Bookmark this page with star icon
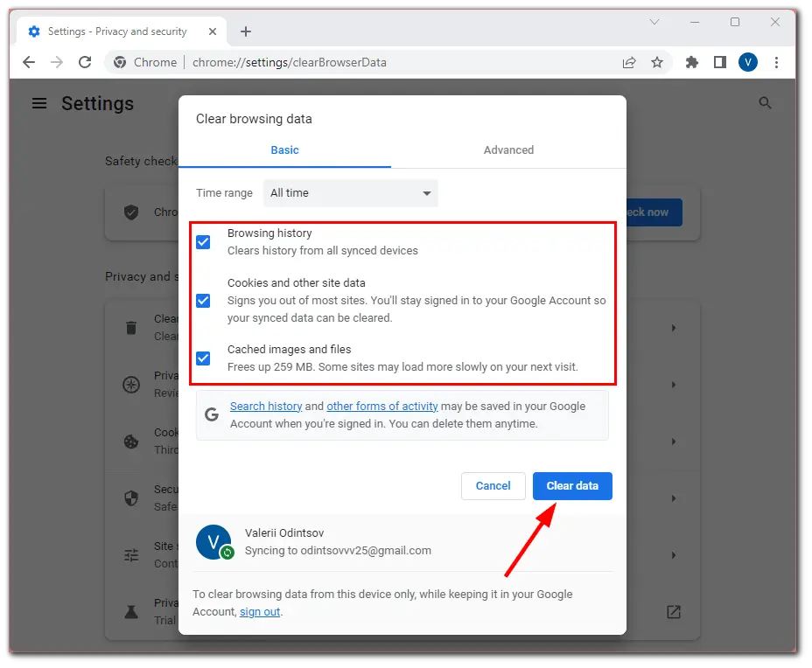 point(657,63)
